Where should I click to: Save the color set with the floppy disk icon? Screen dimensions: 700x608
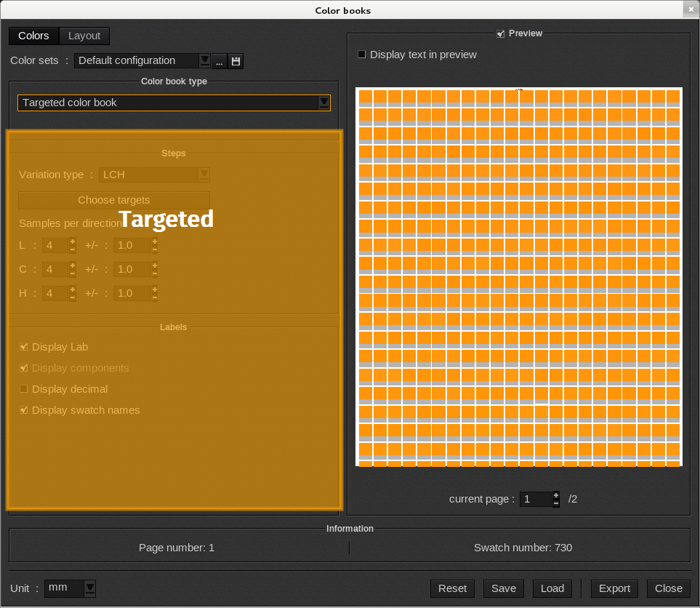(x=235, y=61)
